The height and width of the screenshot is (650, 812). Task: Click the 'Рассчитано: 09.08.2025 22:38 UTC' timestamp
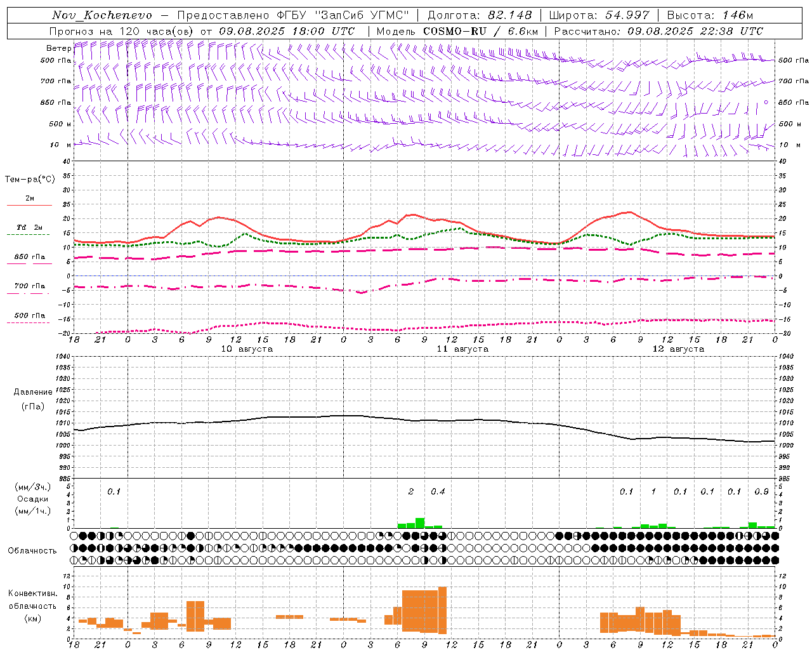(x=658, y=31)
